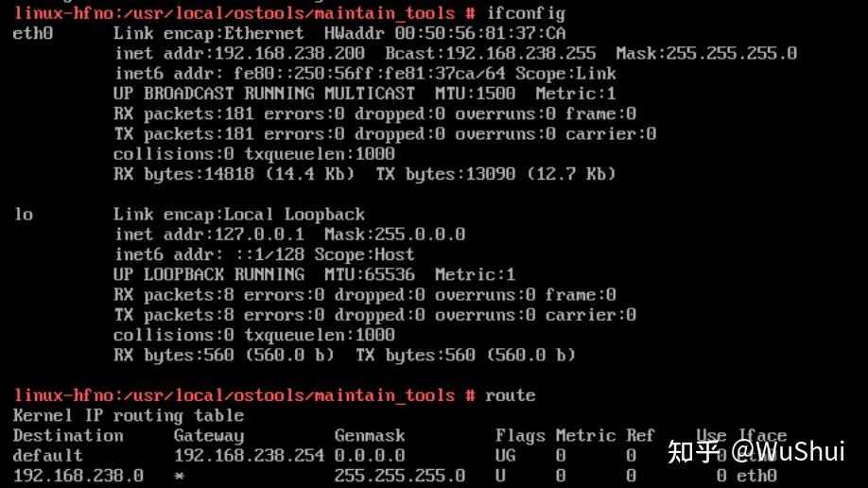Click the first red shell prompt path
The height and width of the screenshot is (488, 868).
(234, 13)
